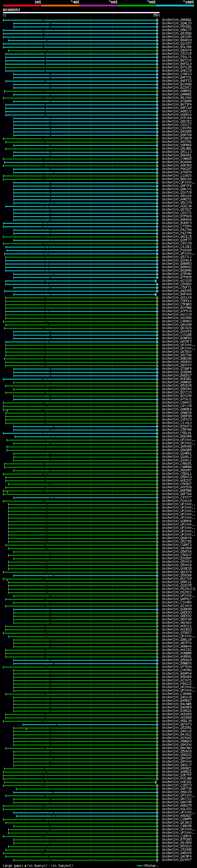The width and height of the screenshot is (197, 868).
Task: Select label UniRef100_Q5Z951
Action: 177,728
